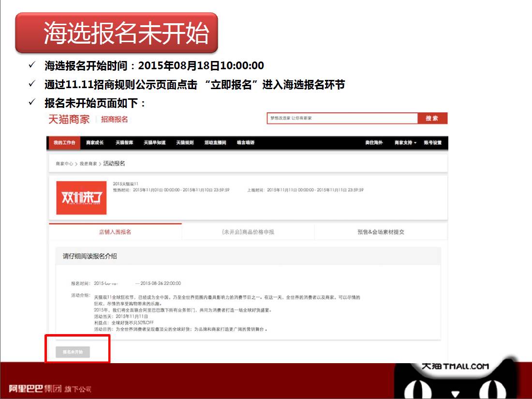Viewport: 532px width, 399px height.
Task: Focus the search input field
Action: tap(342, 118)
